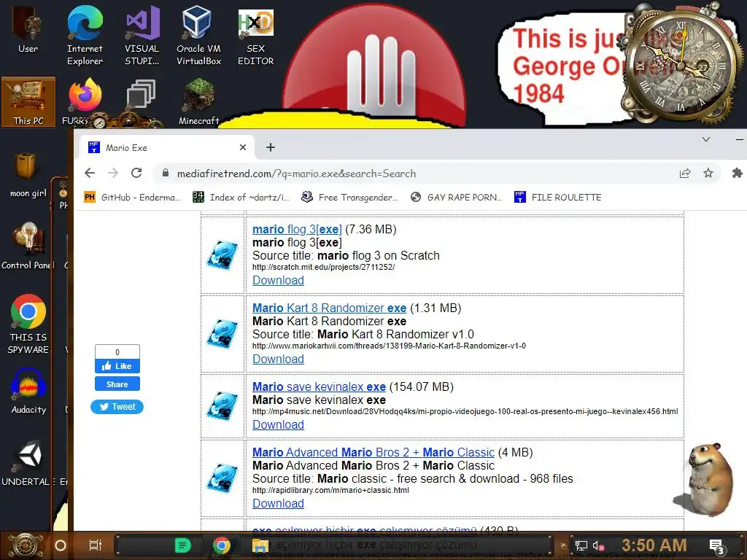Bookmark this page with star icon
Image resolution: width=747 pixels, height=560 pixels.
pyautogui.click(x=708, y=174)
